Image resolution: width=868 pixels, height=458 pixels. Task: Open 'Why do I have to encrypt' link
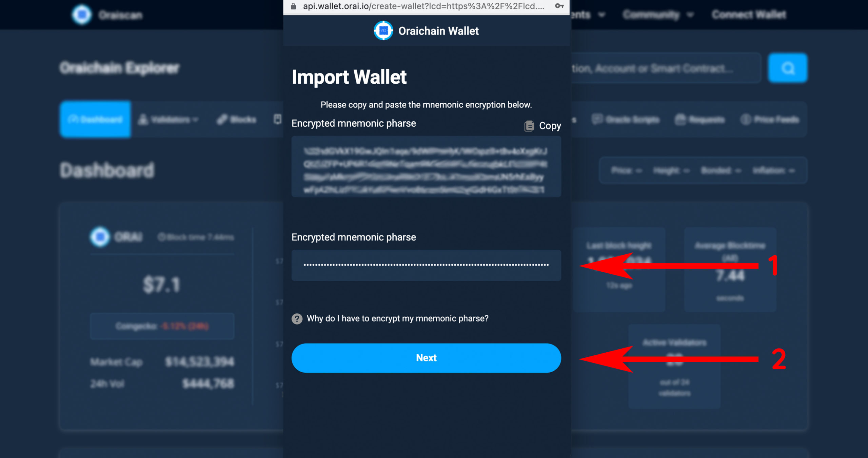coord(397,319)
